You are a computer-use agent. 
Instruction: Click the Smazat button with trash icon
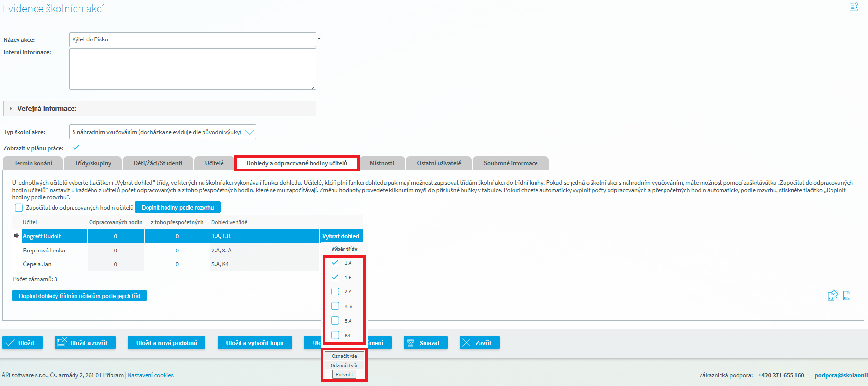[x=425, y=343]
